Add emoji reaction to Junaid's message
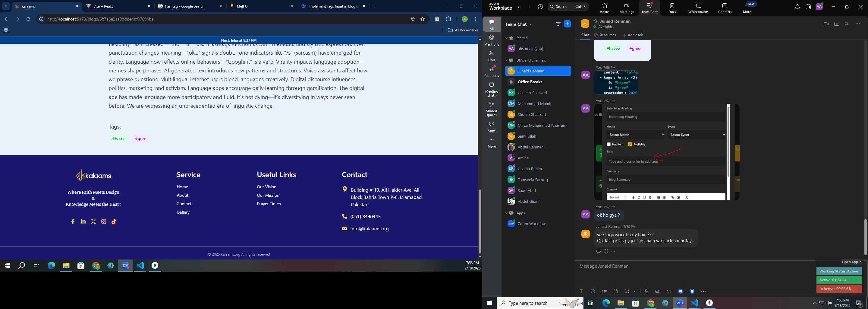The height and width of the screenshot is (309, 868). [x=606, y=252]
